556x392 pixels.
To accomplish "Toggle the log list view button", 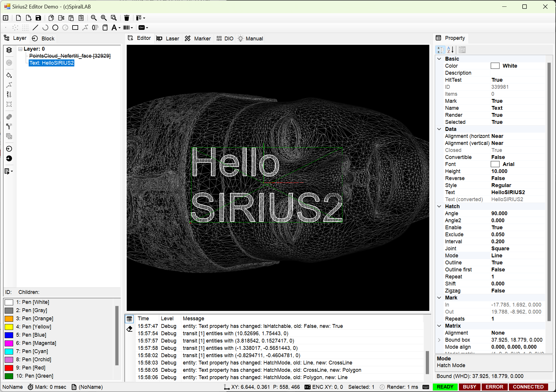I will (x=129, y=319).
